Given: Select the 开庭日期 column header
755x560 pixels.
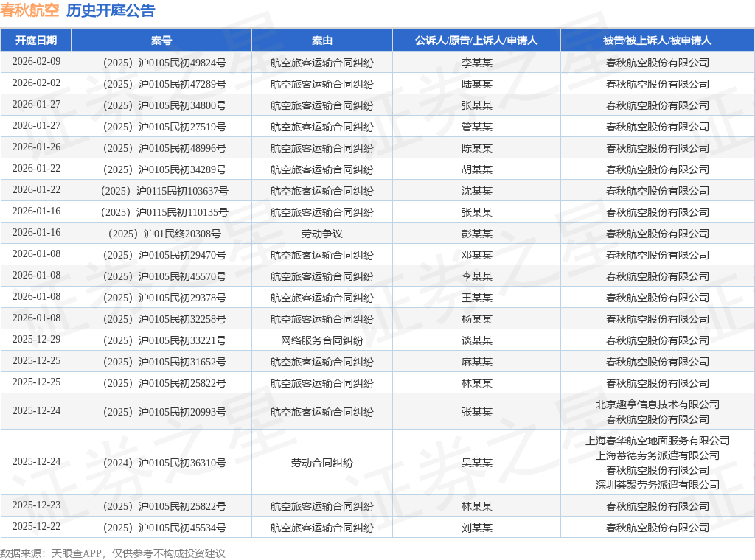Looking at the screenshot, I should [x=36, y=41].
